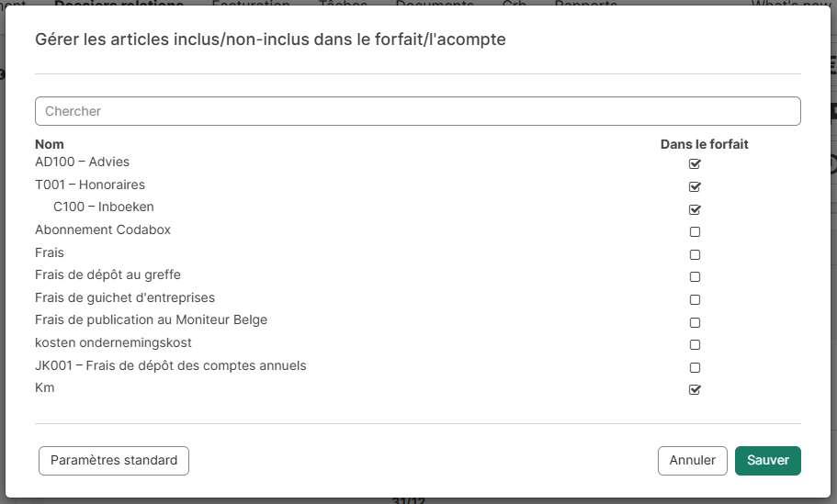Save changes with the Sauver button
This screenshot has height=504, width=837.
(x=767, y=460)
